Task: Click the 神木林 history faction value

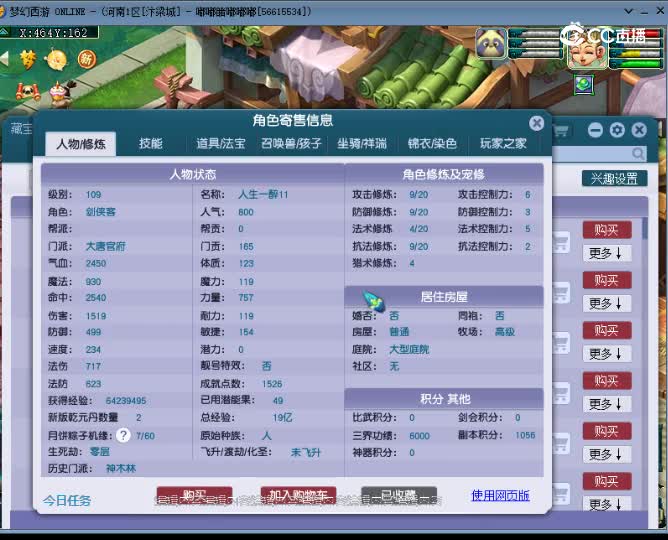Action: click(121, 468)
